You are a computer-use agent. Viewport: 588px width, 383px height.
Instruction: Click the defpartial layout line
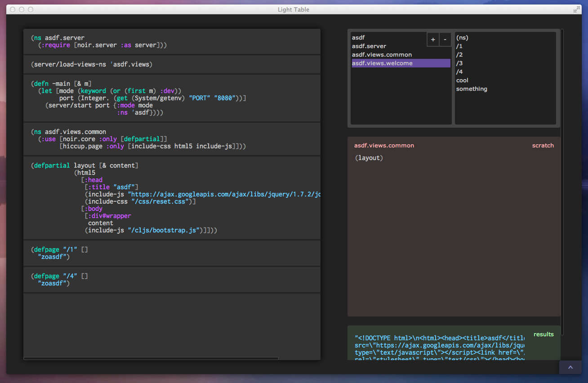coord(85,165)
